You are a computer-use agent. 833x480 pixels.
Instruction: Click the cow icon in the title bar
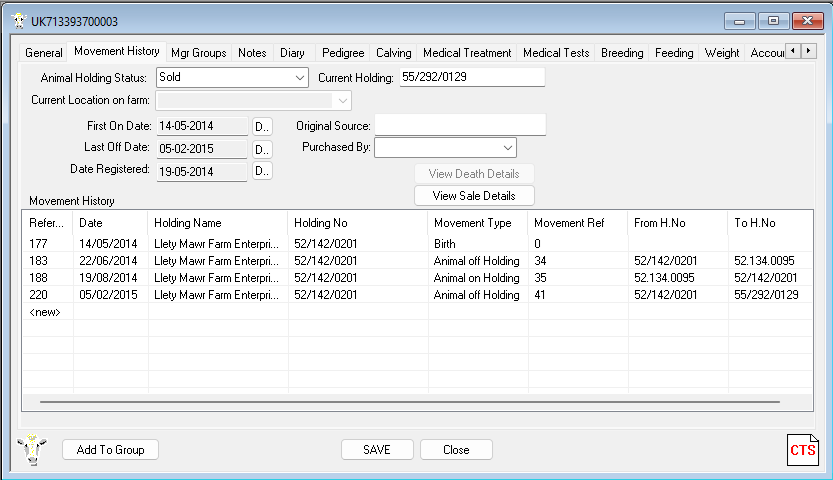click(x=19, y=21)
